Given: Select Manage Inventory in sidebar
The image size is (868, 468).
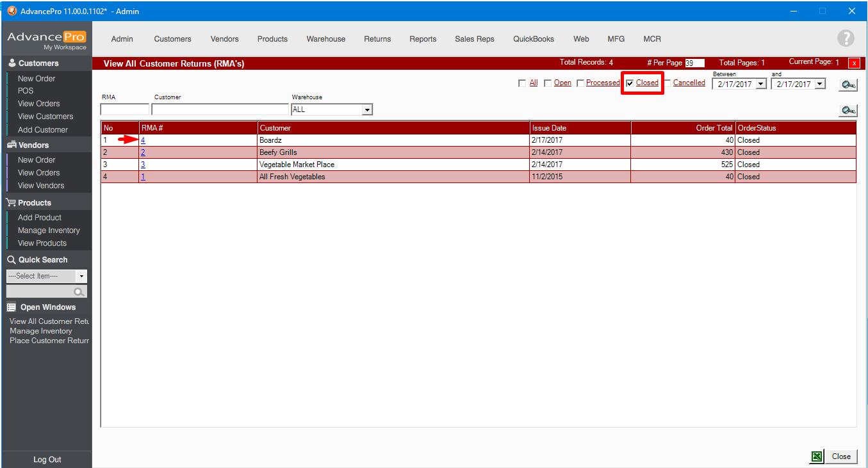Looking at the screenshot, I should [x=49, y=230].
